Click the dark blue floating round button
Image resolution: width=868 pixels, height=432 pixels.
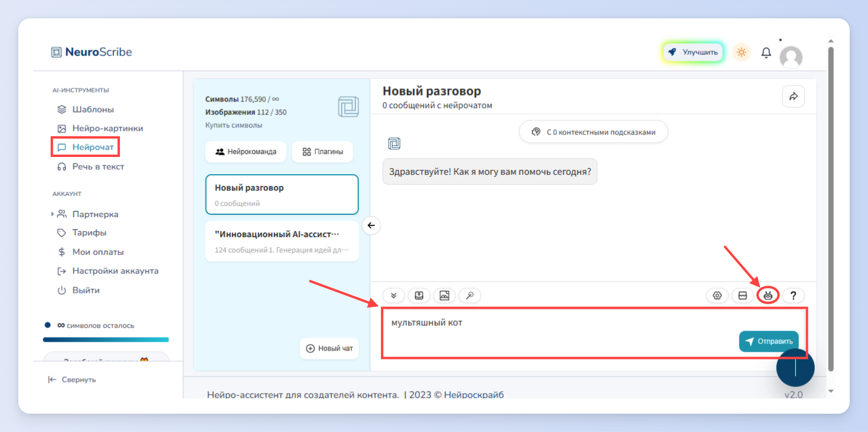point(795,367)
